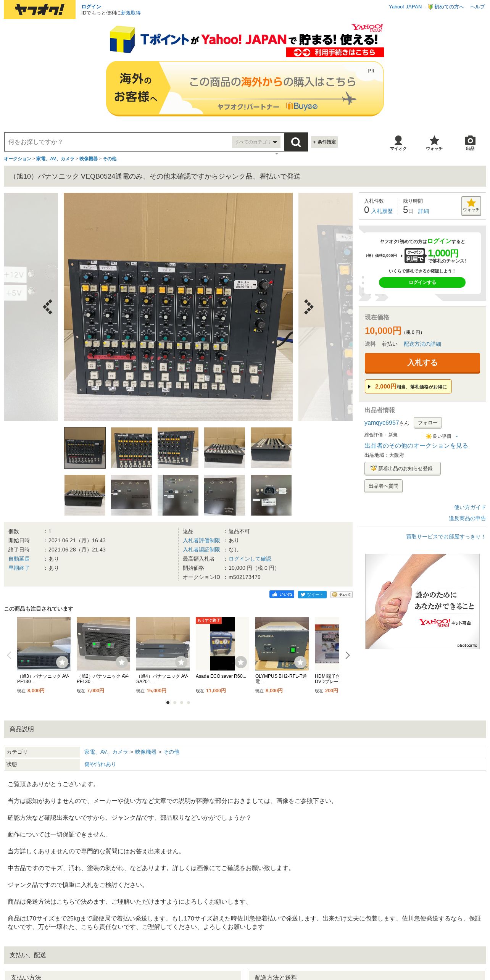Add item to watchlist via star button

pyautogui.click(x=471, y=206)
